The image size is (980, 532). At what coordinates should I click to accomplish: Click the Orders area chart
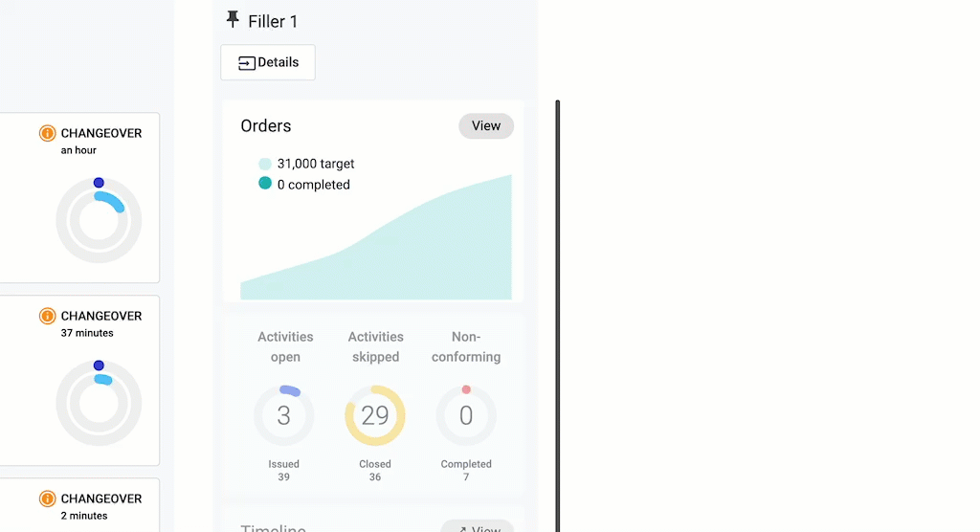[x=402, y=254]
